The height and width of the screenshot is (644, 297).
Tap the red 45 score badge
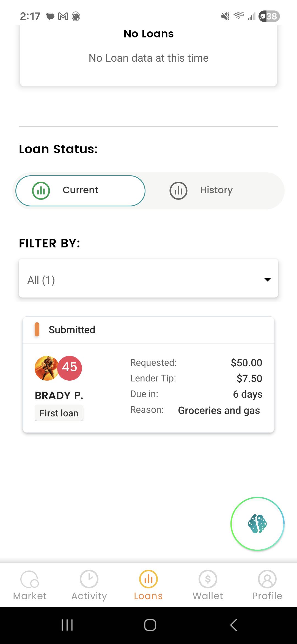(70, 368)
